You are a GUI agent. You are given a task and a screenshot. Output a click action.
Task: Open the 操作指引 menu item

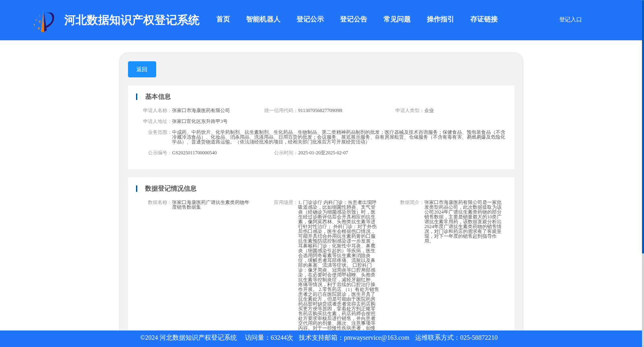440,19
